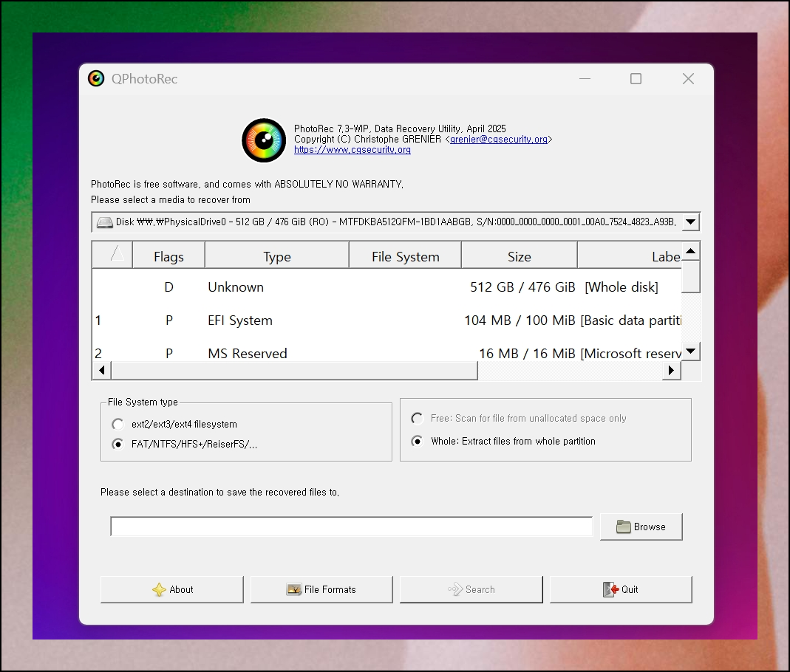This screenshot has height=672, width=790.
Task: Open the grenier@cgsecurity.org email link
Action: [x=499, y=140]
